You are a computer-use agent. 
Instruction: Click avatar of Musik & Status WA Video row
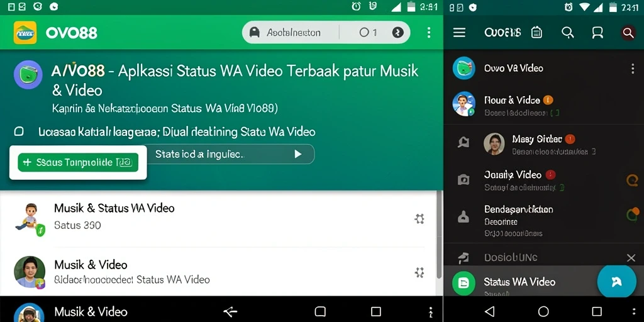(30, 220)
